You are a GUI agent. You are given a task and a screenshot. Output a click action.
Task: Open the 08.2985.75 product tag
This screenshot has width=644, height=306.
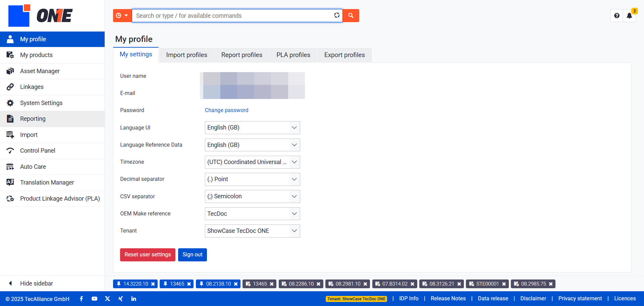534,284
